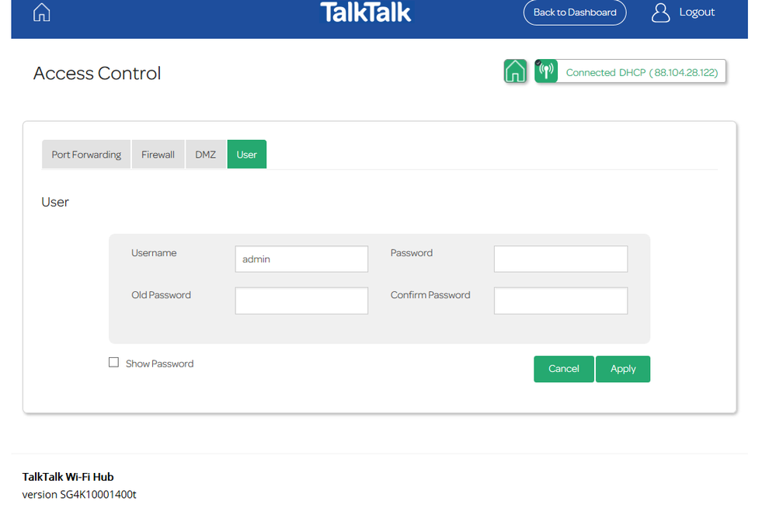The width and height of the screenshot is (776, 532).
Task: Click the white home icon in header
Action: [42, 12]
